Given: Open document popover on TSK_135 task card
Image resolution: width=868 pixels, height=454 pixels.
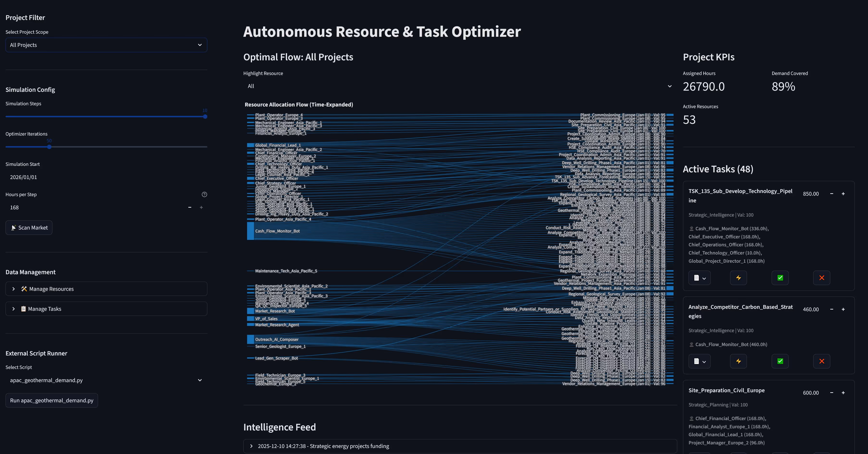Looking at the screenshot, I should [700, 278].
